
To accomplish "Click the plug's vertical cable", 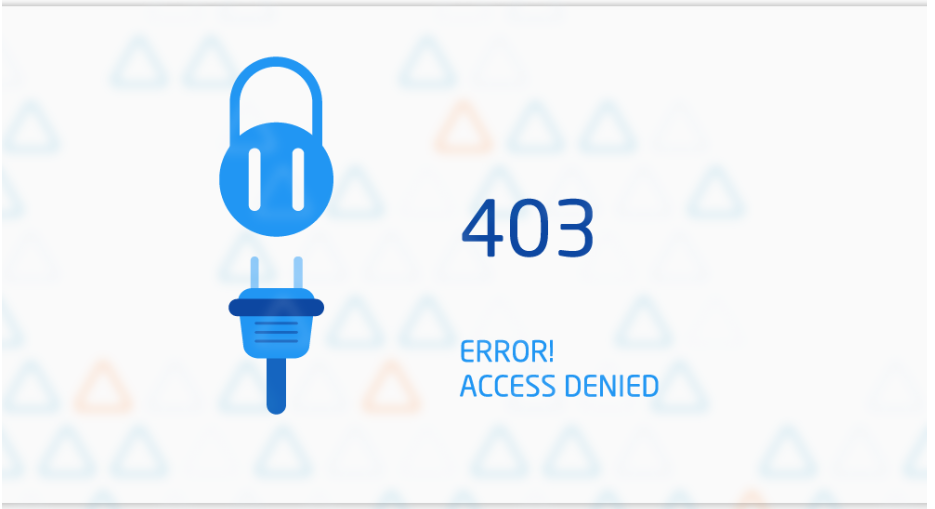I will [x=276, y=386].
